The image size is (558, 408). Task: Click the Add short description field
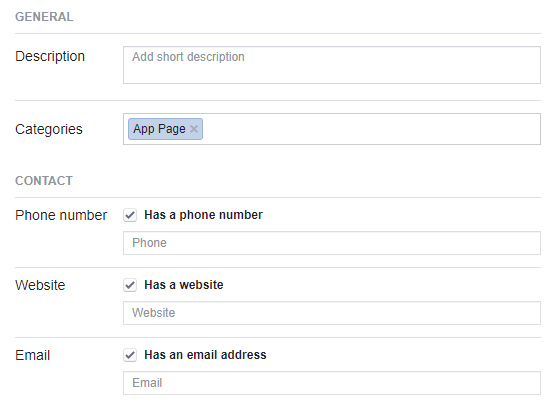click(332, 65)
